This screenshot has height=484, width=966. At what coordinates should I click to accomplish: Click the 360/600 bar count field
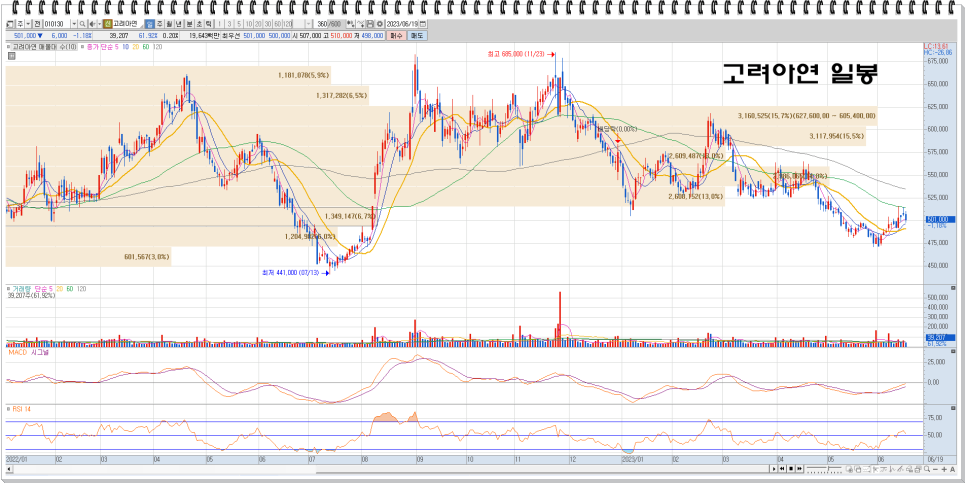[329, 24]
